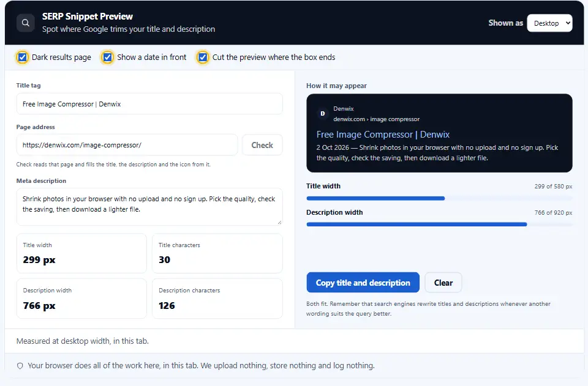This screenshot has width=588, height=386.
Task: Click the Description width progress bar
Action: point(439,225)
